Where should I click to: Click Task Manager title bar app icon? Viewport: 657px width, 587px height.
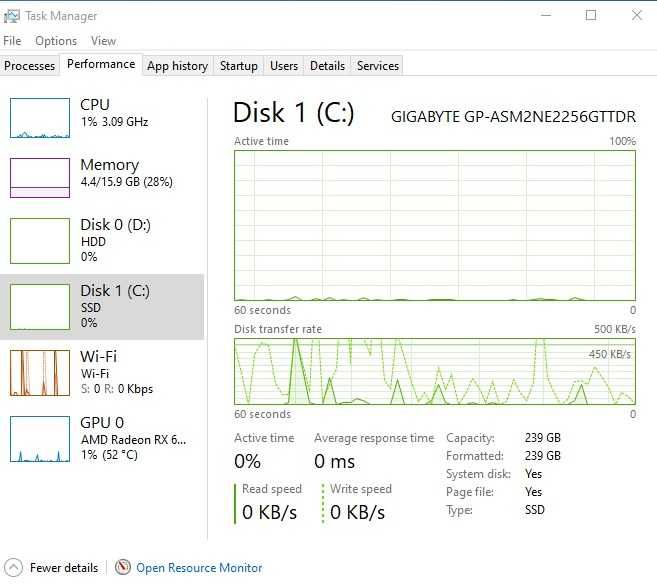click(12, 15)
